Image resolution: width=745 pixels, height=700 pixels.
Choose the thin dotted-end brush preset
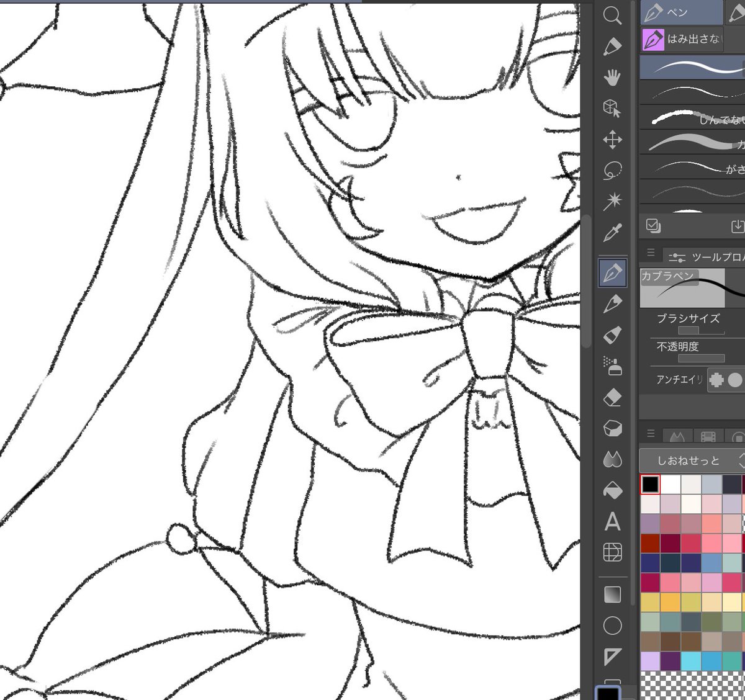coord(692,92)
